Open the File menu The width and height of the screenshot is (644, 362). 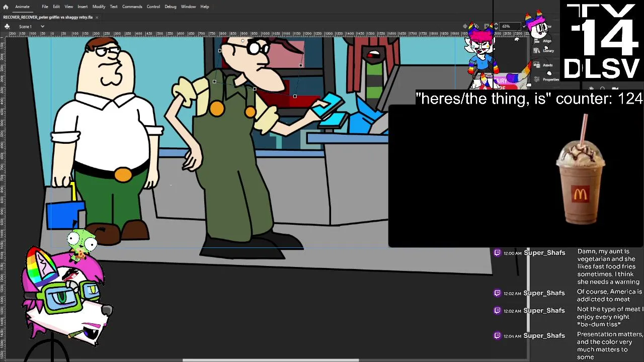(x=45, y=7)
